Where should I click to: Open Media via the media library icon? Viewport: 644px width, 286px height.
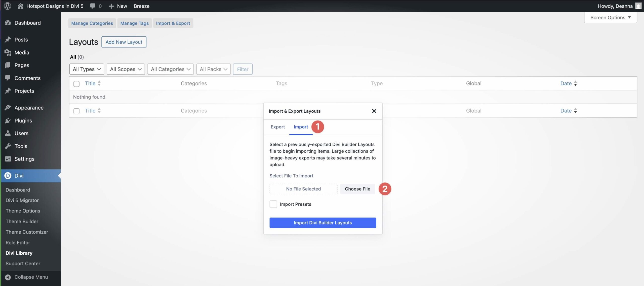click(x=8, y=52)
